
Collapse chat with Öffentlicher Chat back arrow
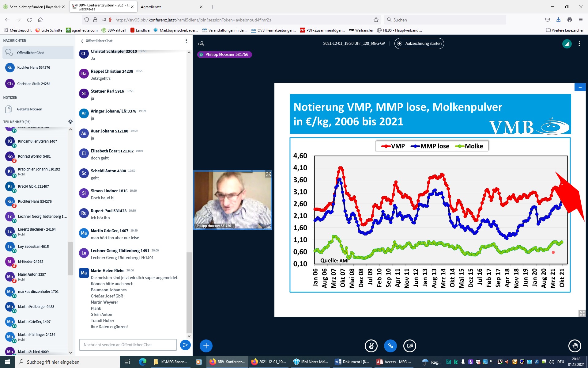[x=97, y=41]
